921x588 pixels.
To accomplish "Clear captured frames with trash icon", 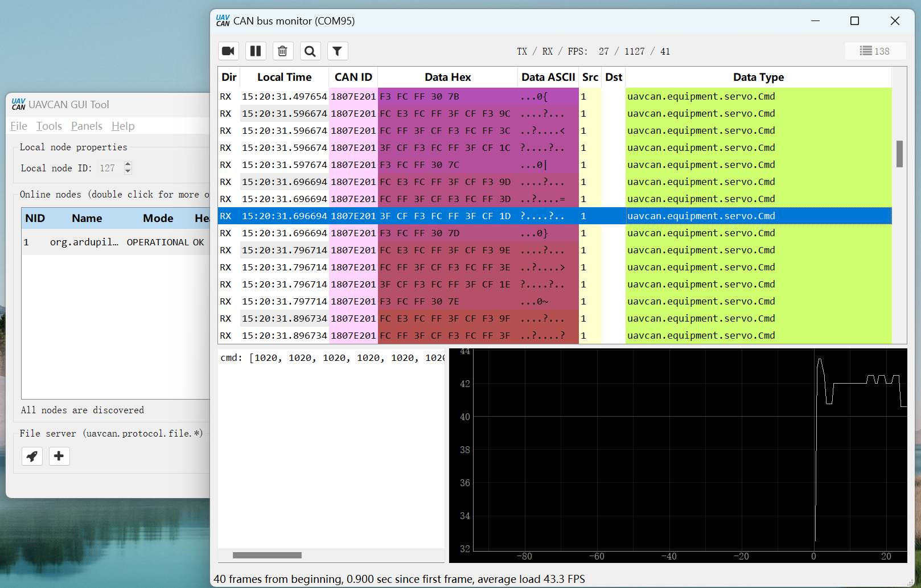I will (x=282, y=51).
